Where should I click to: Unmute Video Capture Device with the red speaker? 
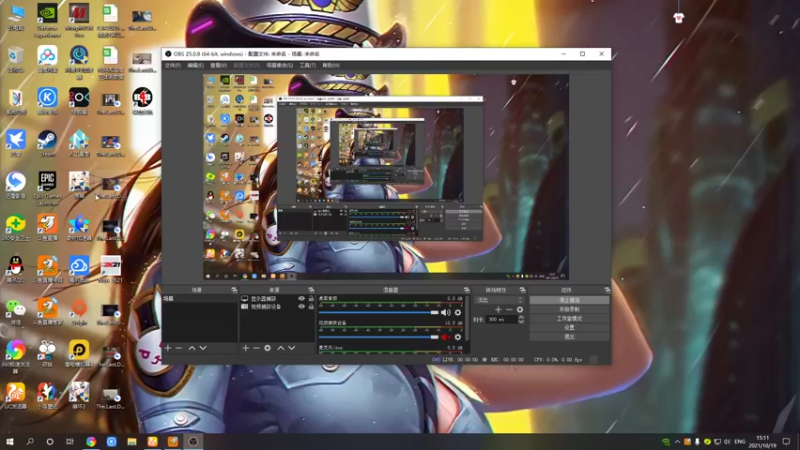point(445,337)
